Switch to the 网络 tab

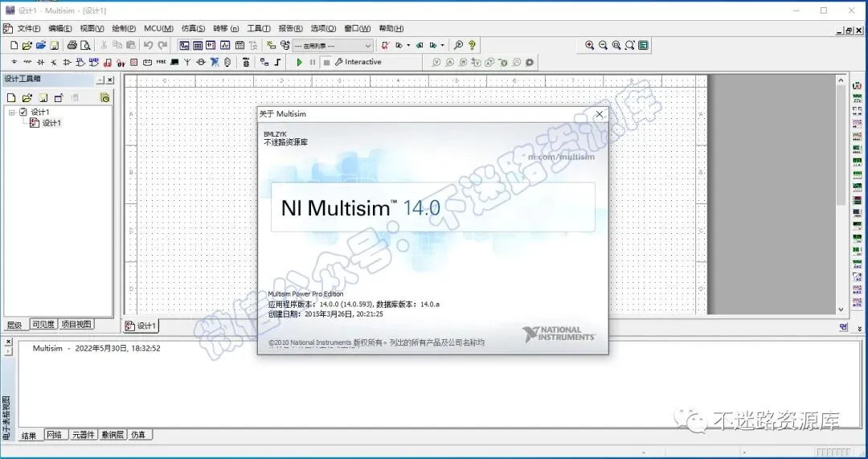coord(55,435)
